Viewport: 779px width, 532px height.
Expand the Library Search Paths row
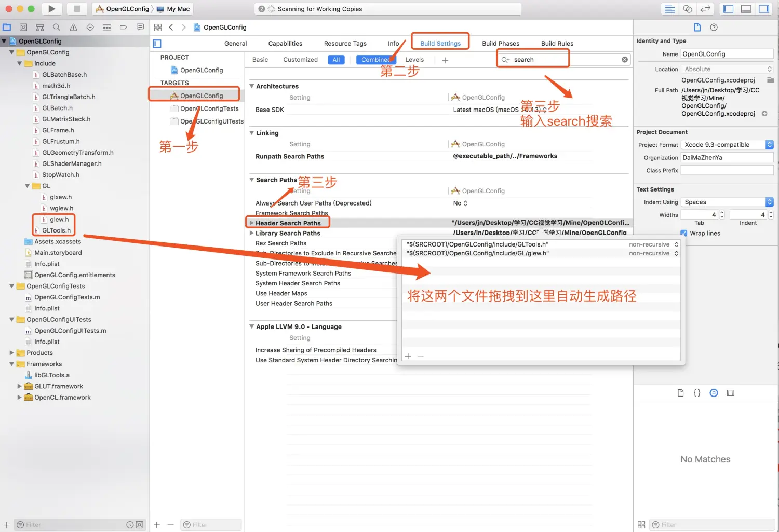pos(252,233)
